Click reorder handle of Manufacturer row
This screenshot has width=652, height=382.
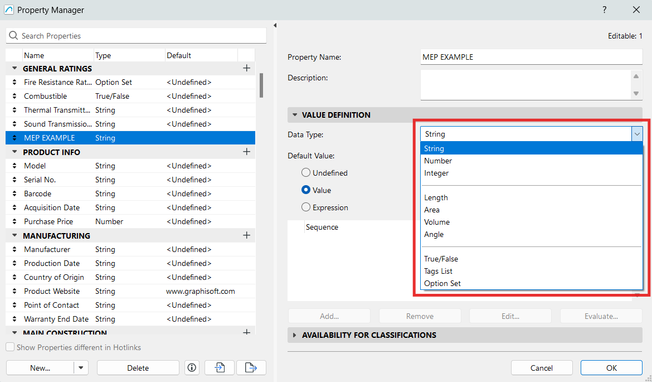point(15,249)
